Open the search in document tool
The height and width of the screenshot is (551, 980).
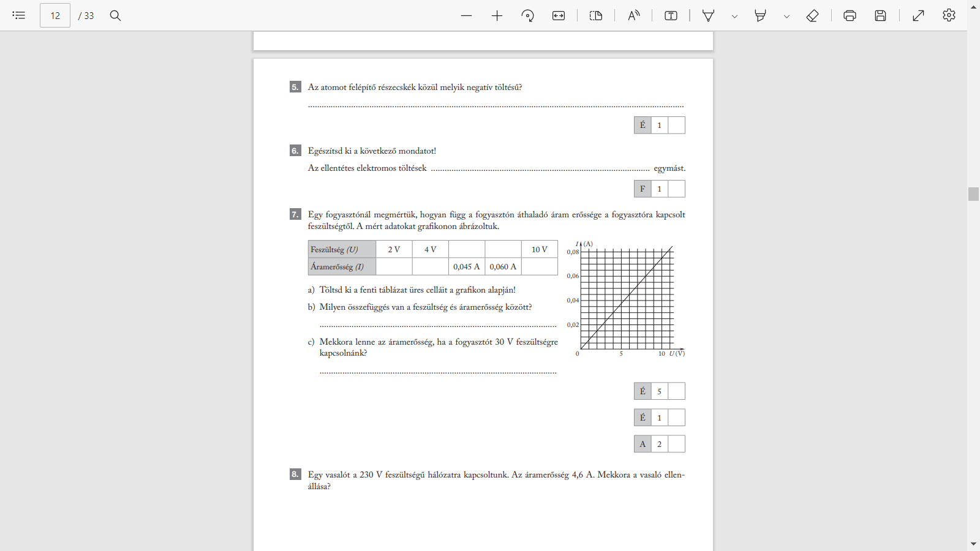click(115, 15)
